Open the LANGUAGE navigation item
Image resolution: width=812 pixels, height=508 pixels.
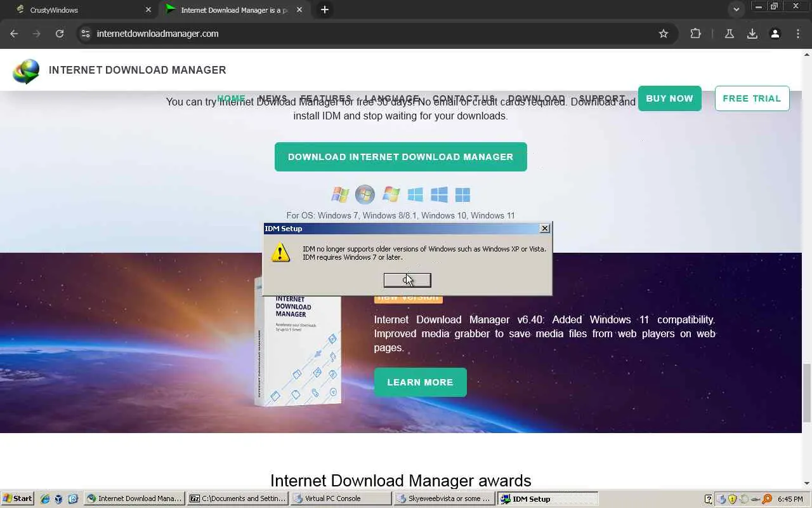click(391, 99)
